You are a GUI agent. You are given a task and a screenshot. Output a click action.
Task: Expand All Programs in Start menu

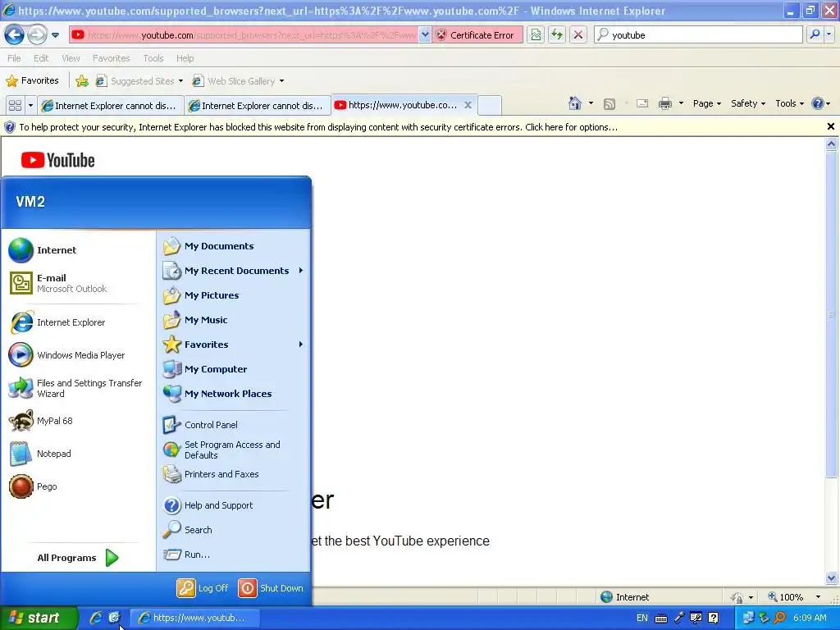78,558
